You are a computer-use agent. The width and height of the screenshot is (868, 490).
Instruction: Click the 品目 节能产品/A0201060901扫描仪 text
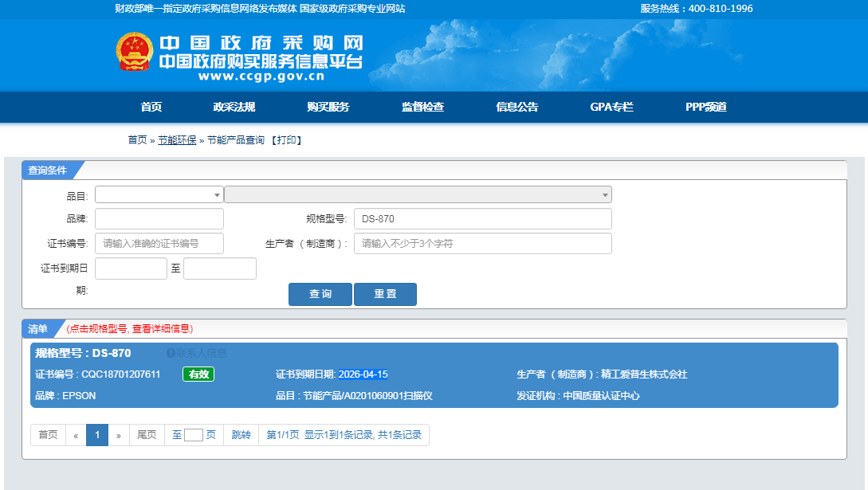click(x=354, y=396)
